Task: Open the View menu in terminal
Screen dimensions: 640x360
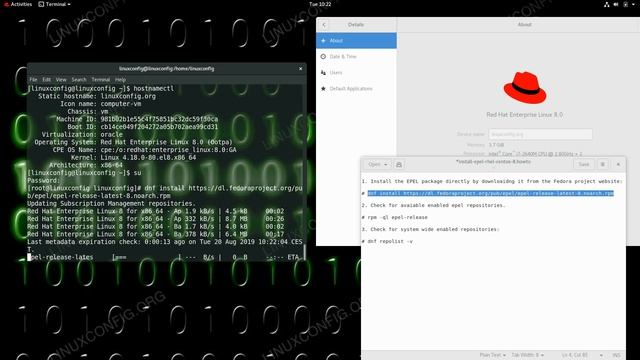Action: coord(61,80)
